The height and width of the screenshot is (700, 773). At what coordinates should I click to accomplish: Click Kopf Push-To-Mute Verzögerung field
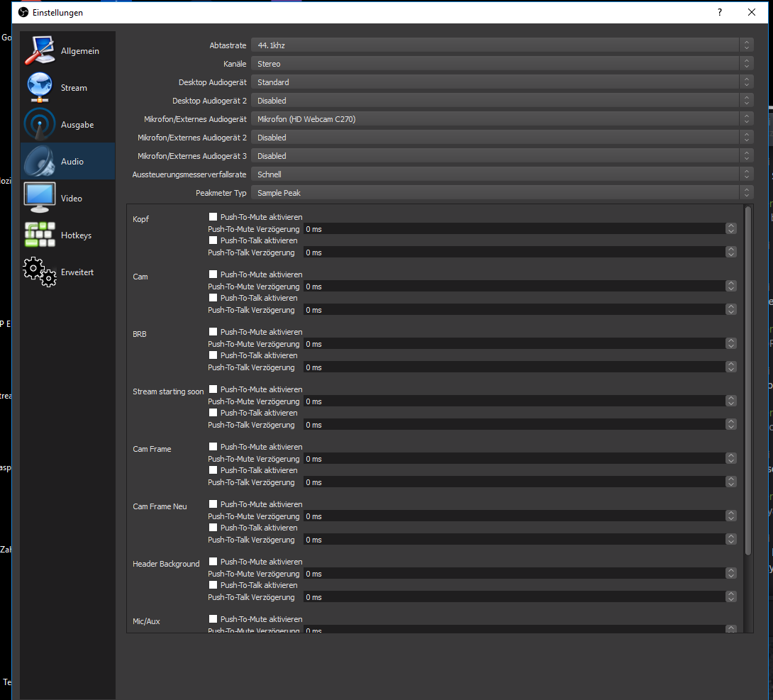click(520, 229)
